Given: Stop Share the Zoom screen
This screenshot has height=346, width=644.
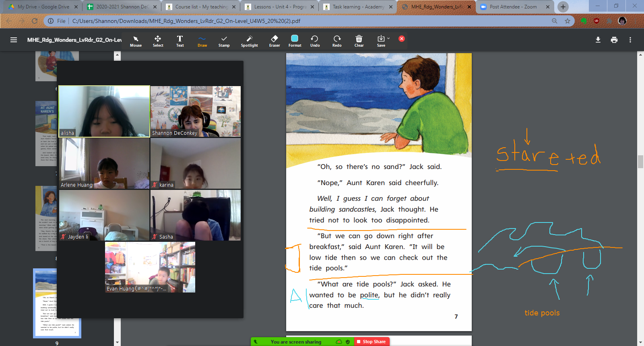Looking at the screenshot, I should (372, 342).
